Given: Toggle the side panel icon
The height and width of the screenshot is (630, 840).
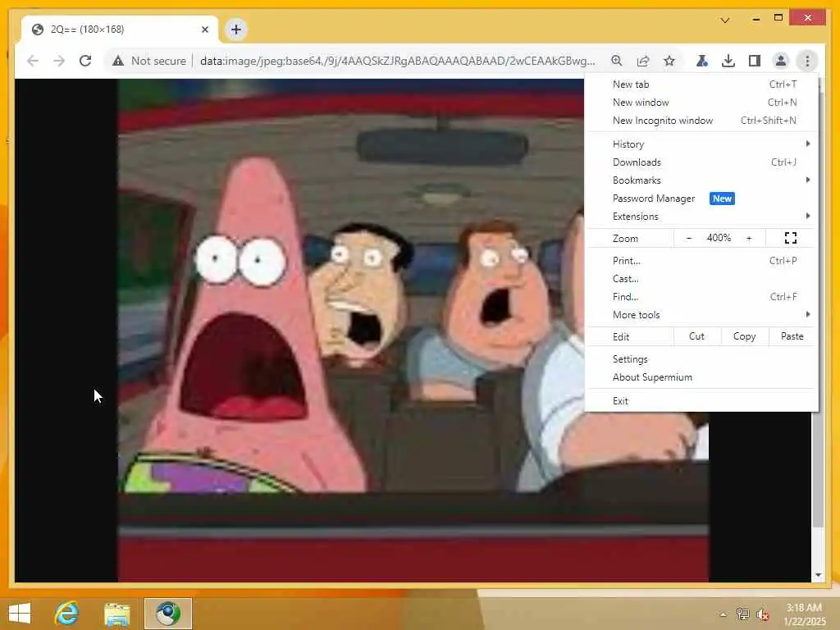Looking at the screenshot, I should [755, 61].
